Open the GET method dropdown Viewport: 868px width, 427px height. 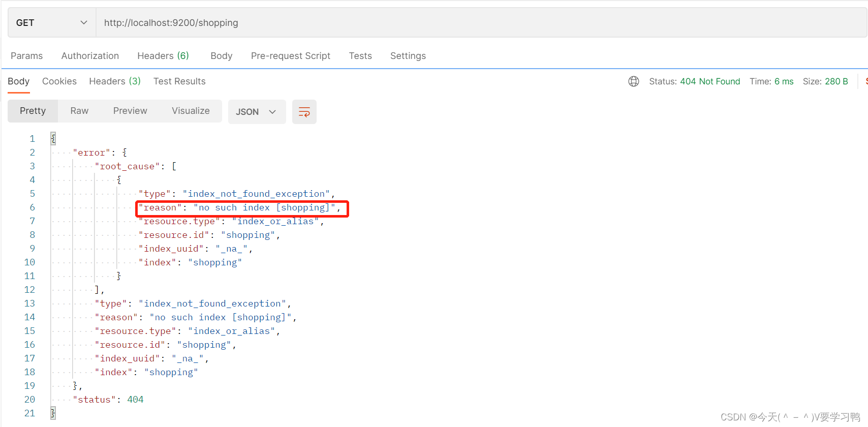tap(52, 23)
